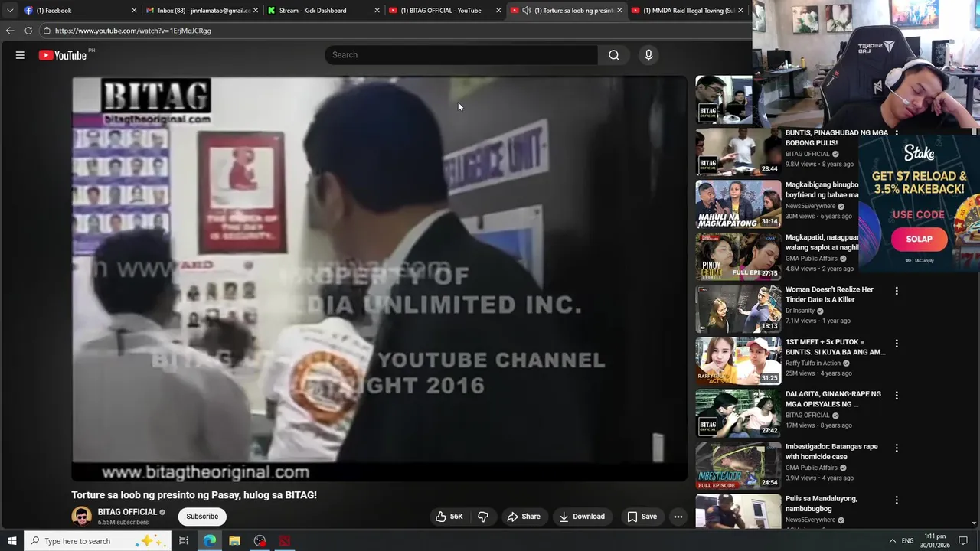Image resolution: width=980 pixels, height=551 pixels.
Task: Close the Kick Dashboard tab
Action: 377,11
